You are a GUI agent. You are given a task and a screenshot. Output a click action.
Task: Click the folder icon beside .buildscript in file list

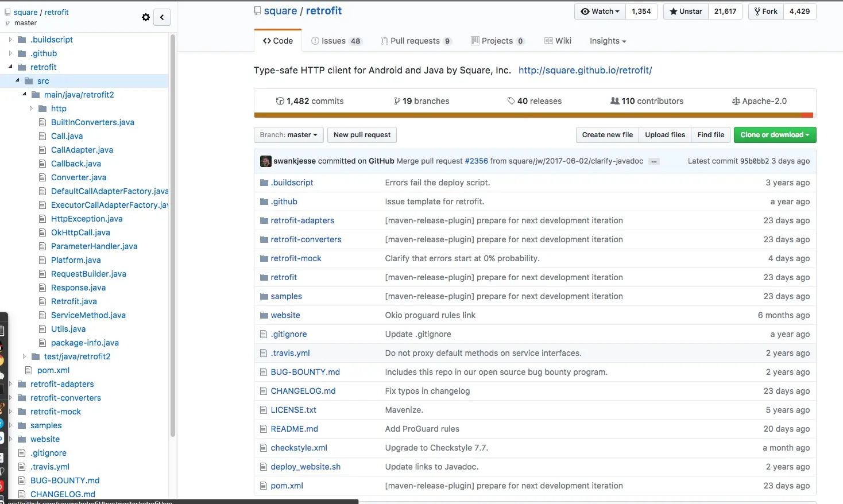coord(264,183)
